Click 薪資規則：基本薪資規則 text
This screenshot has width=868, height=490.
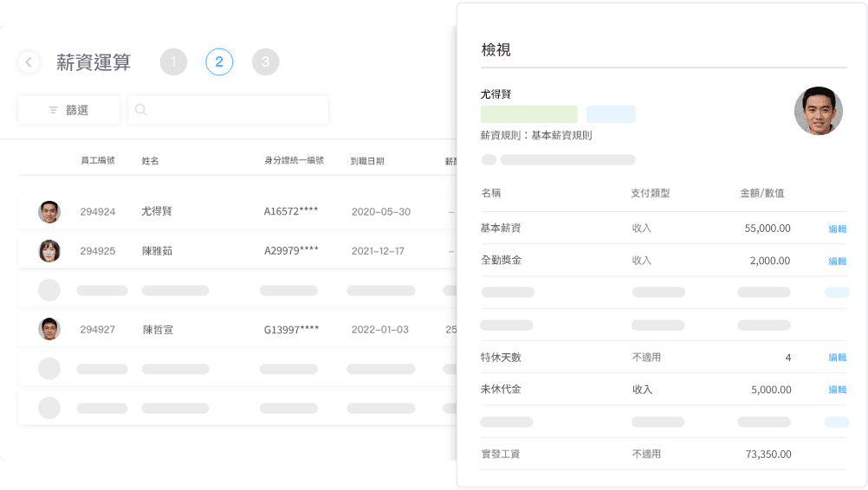[536, 136]
